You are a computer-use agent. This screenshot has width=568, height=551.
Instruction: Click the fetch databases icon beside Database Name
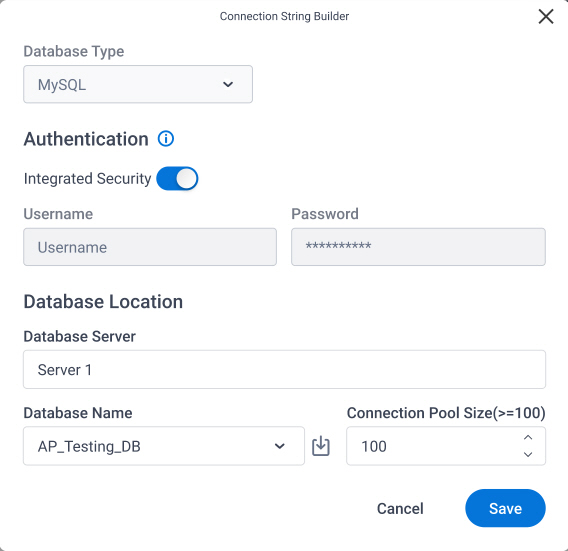[321, 446]
